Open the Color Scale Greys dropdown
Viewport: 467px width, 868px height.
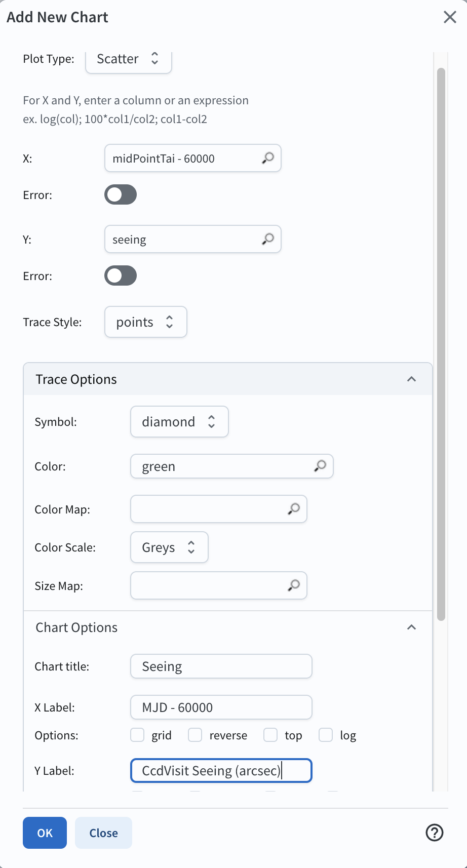point(169,547)
